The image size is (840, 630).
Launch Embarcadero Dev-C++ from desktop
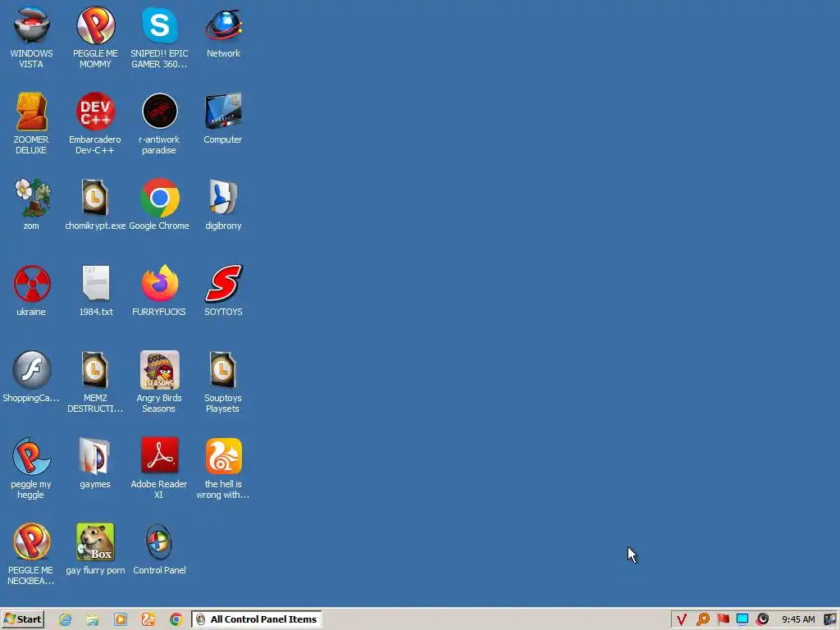click(95, 123)
